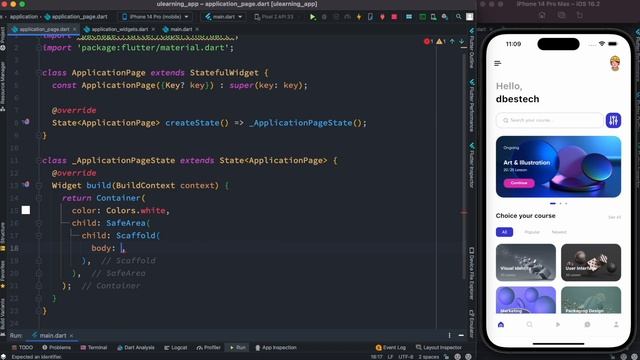Click the override gutter icon beside createState
The height and width of the screenshot is (360, 640).
(x=26, y=122)
